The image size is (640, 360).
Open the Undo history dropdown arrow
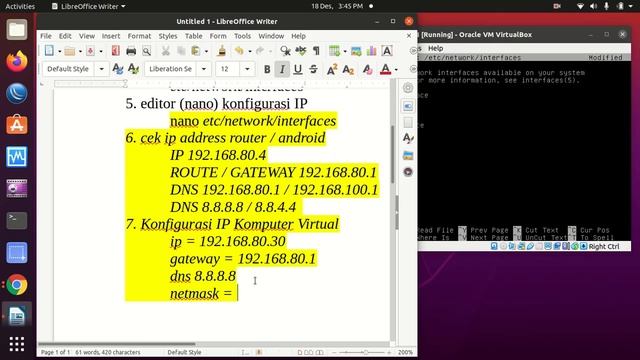click(x=249, y=51)
